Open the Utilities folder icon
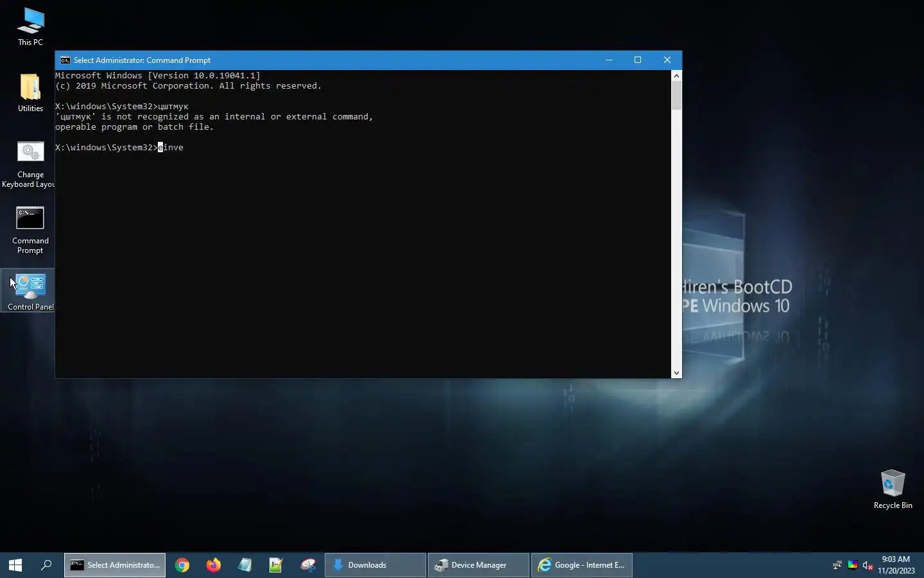924x578 pixels. [x=30, y=92]
